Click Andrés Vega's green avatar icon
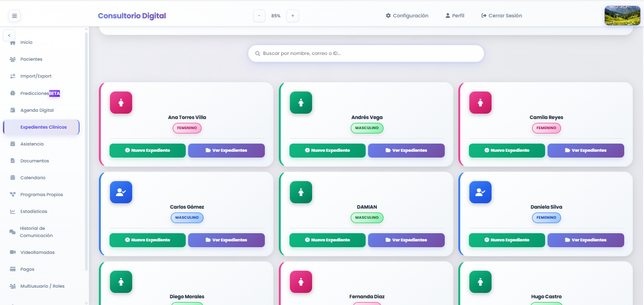The width and height of the screenshot is (644, 305). [x=301, y=103]
